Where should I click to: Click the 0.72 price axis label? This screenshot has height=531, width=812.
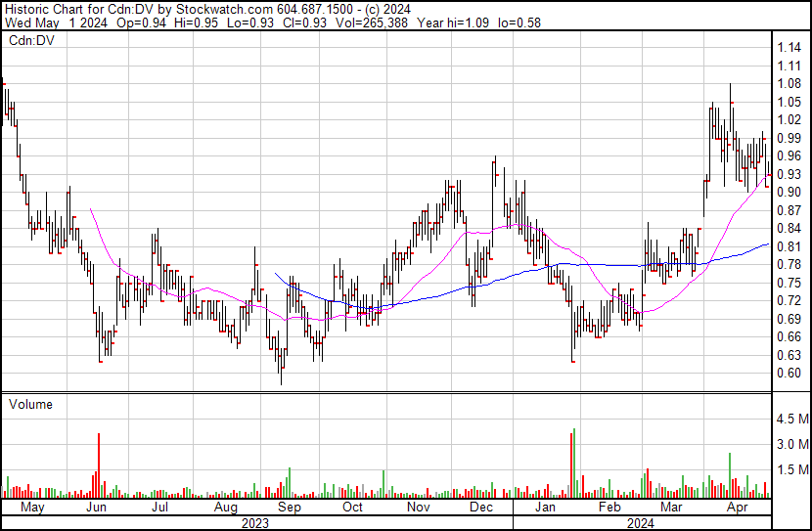click(x=789, y=300)
